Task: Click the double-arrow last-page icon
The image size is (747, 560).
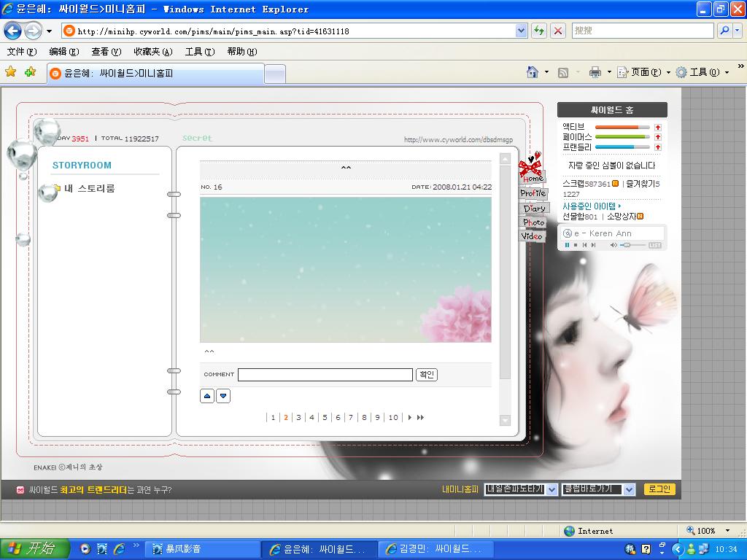Action: tap(420, 417)
